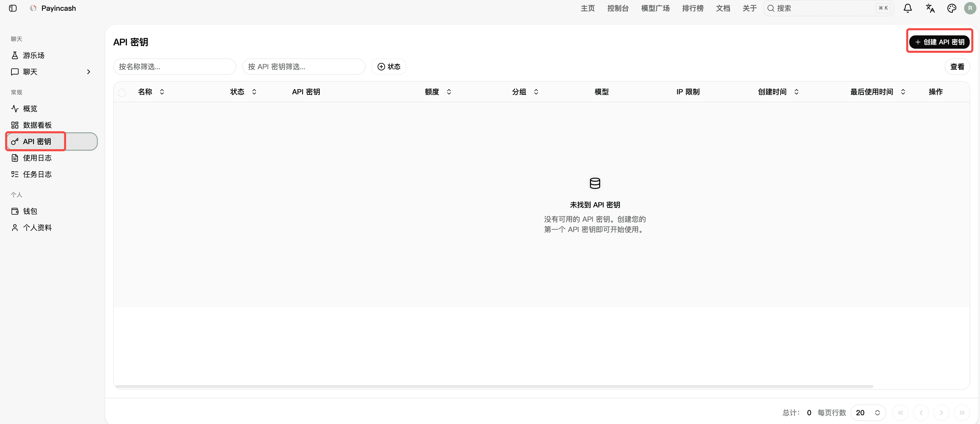The image size is (980, 424).
Task: Open 钱包 in the sidebar
Action: tap(52, 211)
